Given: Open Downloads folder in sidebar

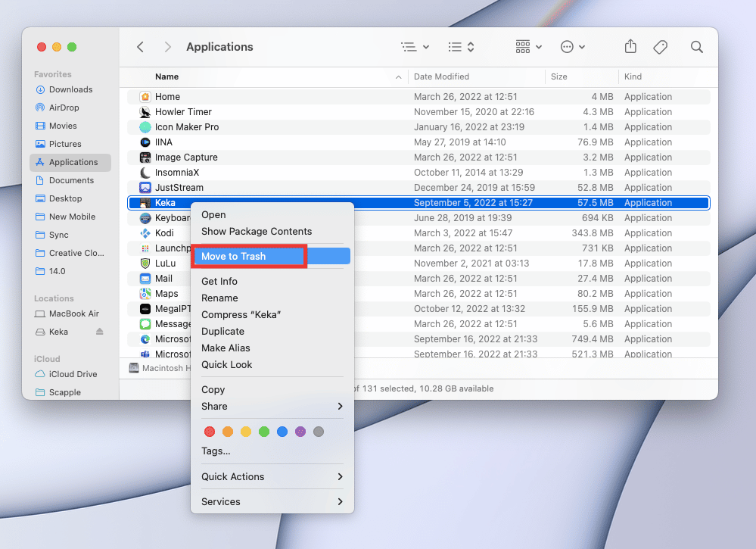Looking at the screenshot, I should pos(70,89).
